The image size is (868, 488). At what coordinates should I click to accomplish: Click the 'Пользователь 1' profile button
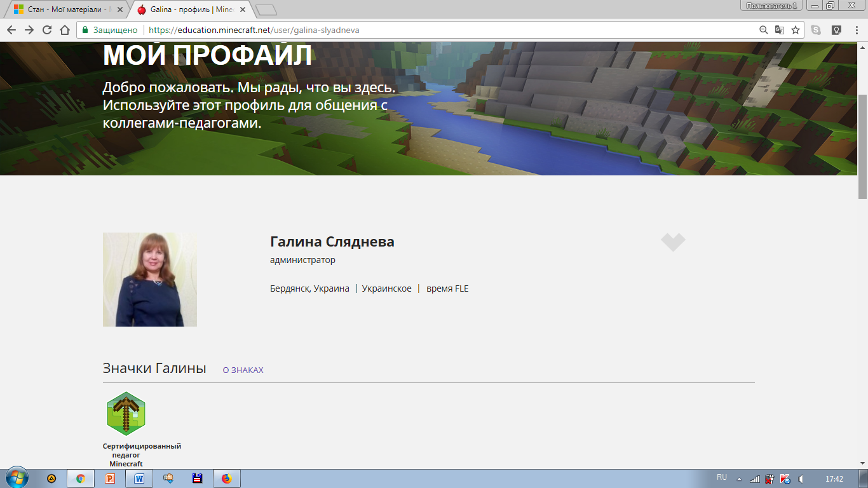[772, 5]
